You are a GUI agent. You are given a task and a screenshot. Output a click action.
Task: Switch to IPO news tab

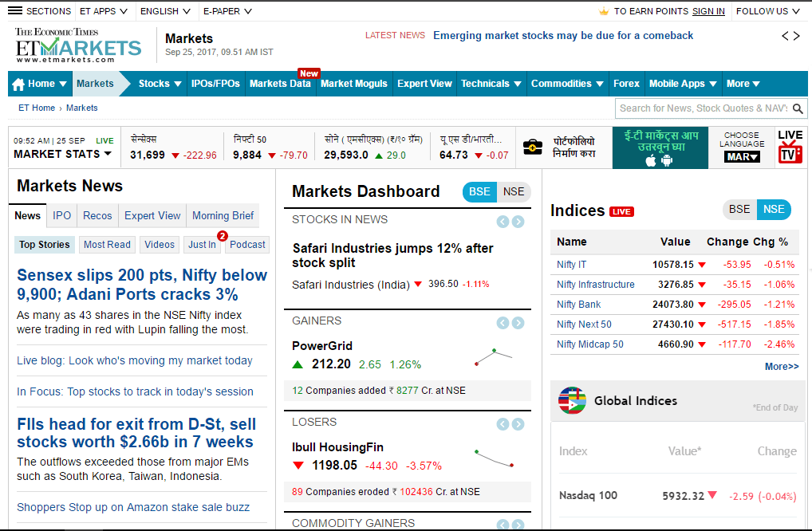point(61,216)
